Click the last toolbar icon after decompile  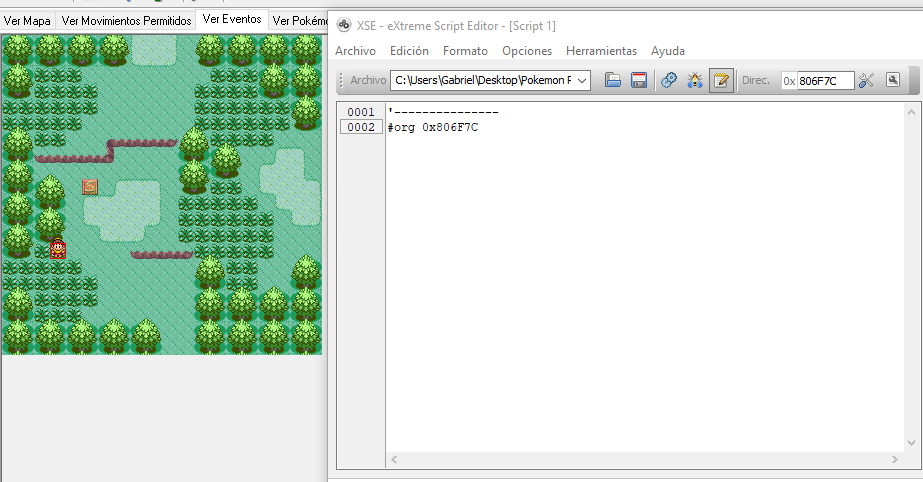point(893,80)
